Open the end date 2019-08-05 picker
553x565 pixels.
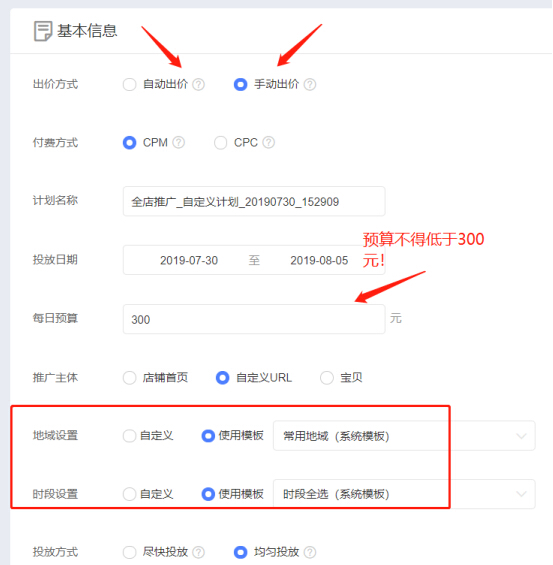click(x=319, y=261)
